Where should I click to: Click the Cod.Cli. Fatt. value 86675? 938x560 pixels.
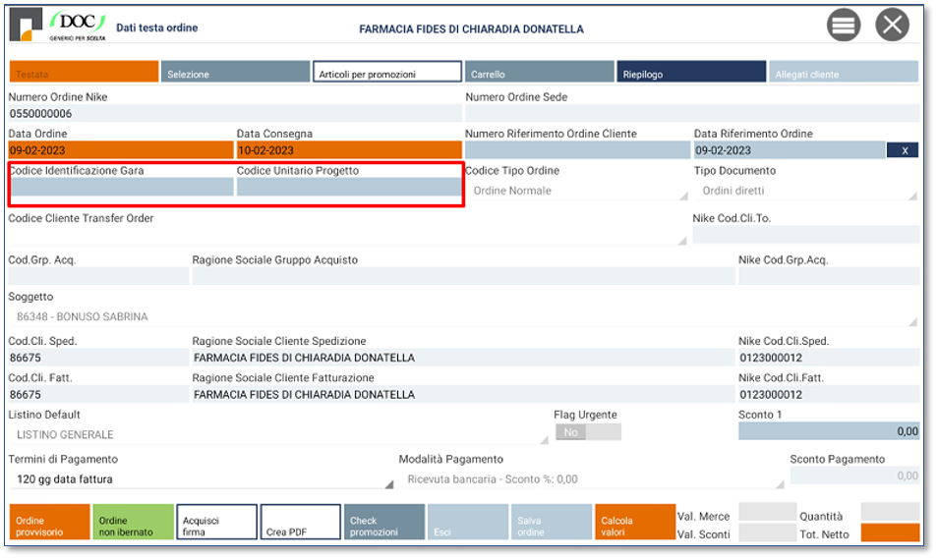tap(98, 394)
